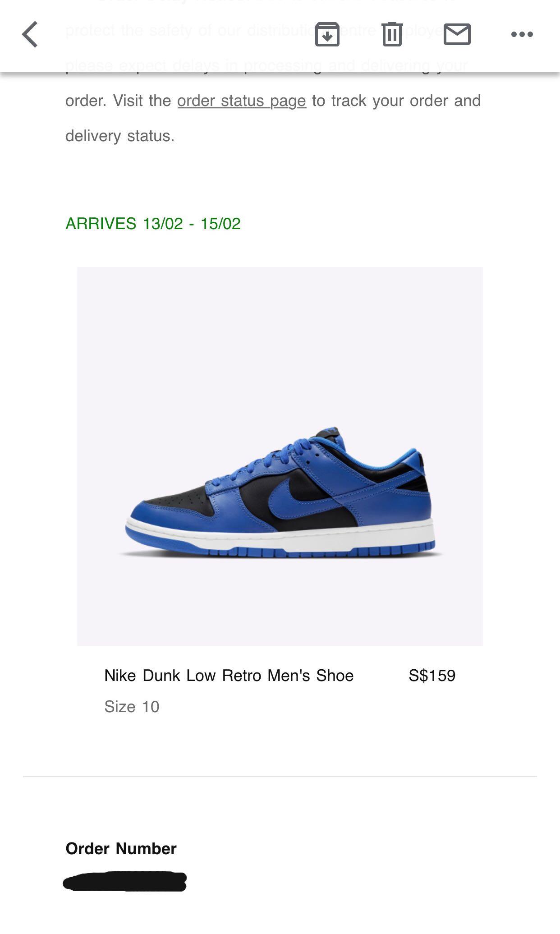Tap the divider line above Order Number
Viewport: 560px width, 934px height.
coord(280,776)
